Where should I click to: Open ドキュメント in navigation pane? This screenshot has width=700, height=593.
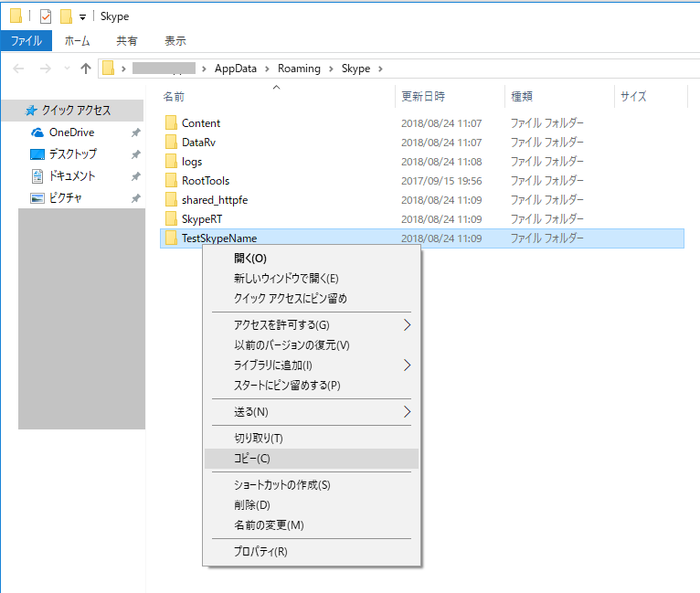72,175
